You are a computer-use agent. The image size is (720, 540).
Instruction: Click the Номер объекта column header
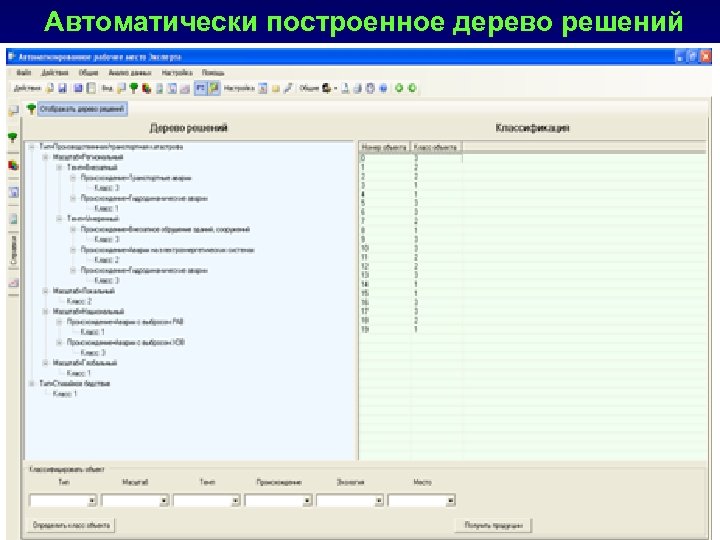384,147
